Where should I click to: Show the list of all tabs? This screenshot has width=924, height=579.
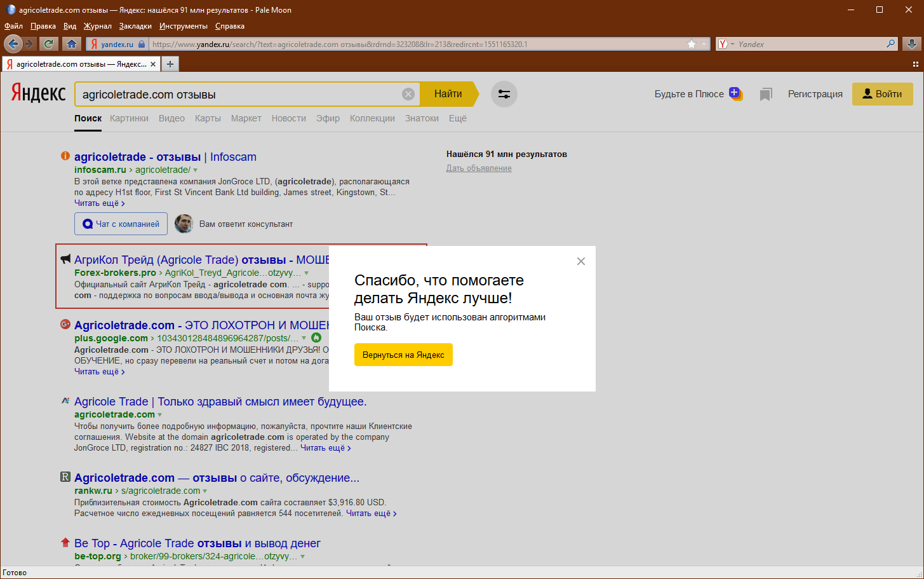point(916,64)
